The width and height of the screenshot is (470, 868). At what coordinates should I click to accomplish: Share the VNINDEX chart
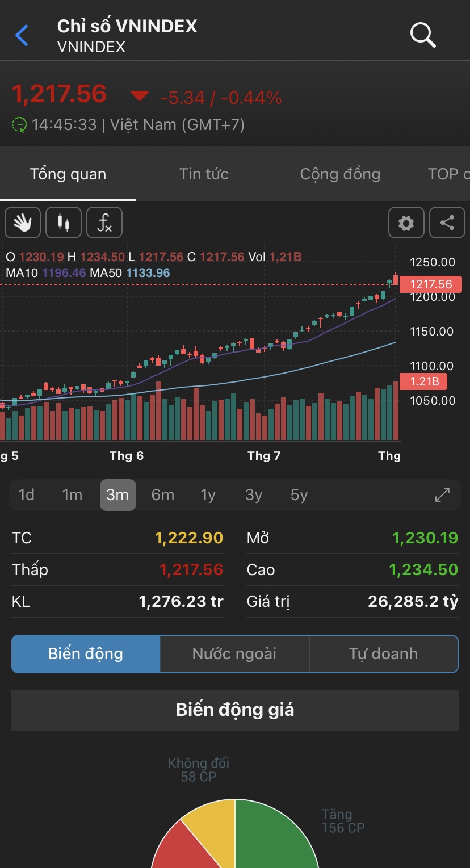[x=447, y=223]
